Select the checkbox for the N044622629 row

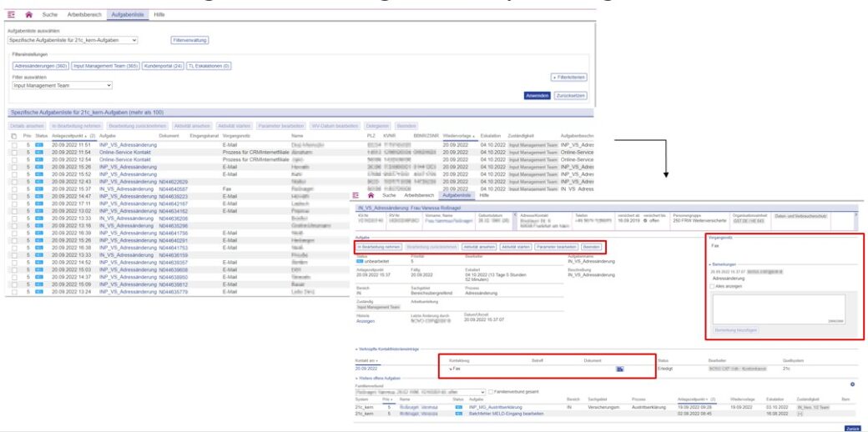pos(14,182)
